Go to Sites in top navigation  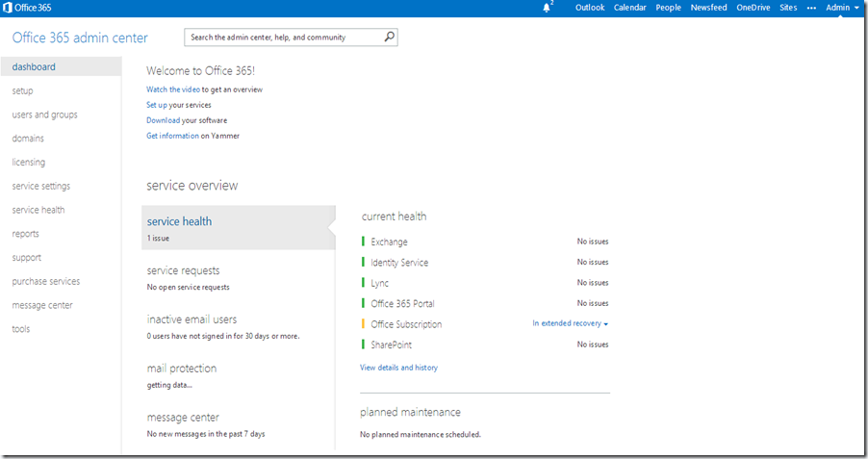click(788, 7)
